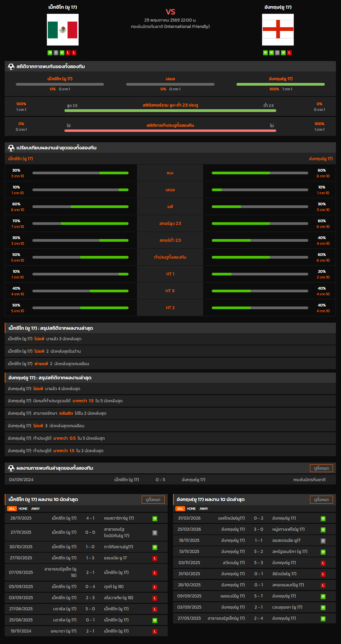This screenshot has height=644, width=341.
Task: Click W badge for 28/11/2025 Mexico match
Action: pyautogui.click(x=155, y=519)
